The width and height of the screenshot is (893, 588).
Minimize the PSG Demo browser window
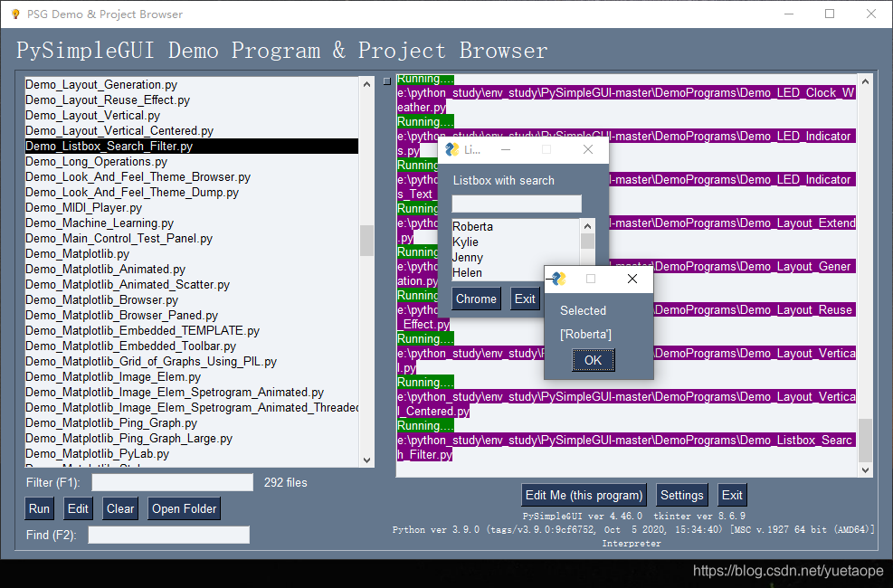(x=789, y=14)
